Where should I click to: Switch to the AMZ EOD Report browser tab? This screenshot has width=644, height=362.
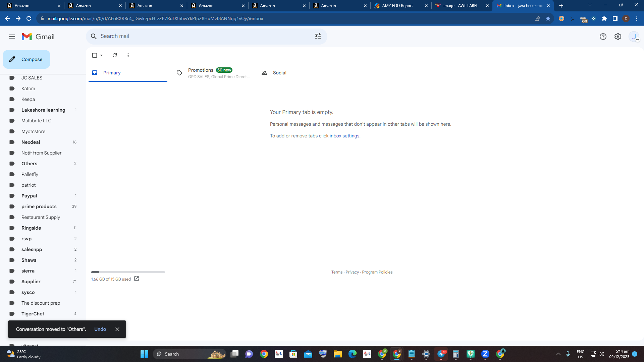401,6
